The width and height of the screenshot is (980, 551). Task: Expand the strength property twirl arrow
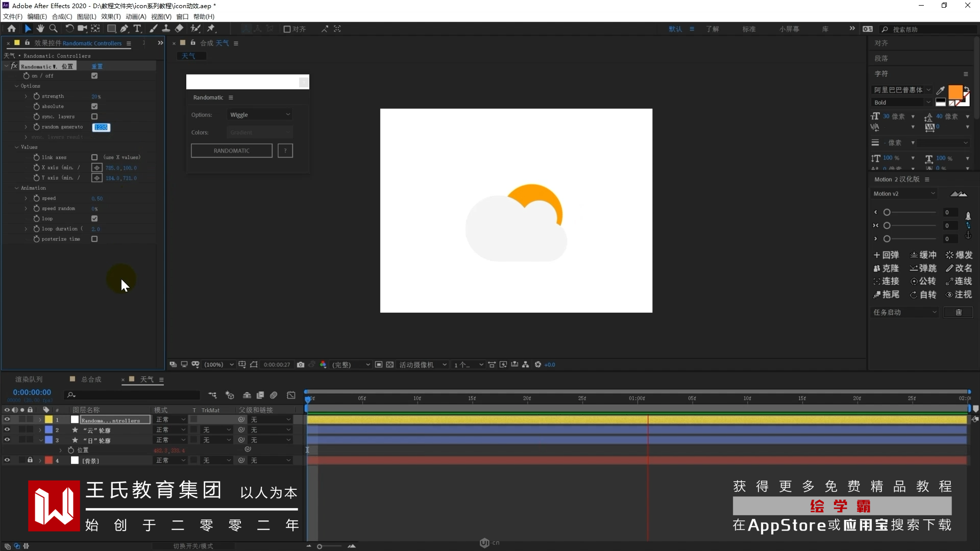tap(26, 96)
